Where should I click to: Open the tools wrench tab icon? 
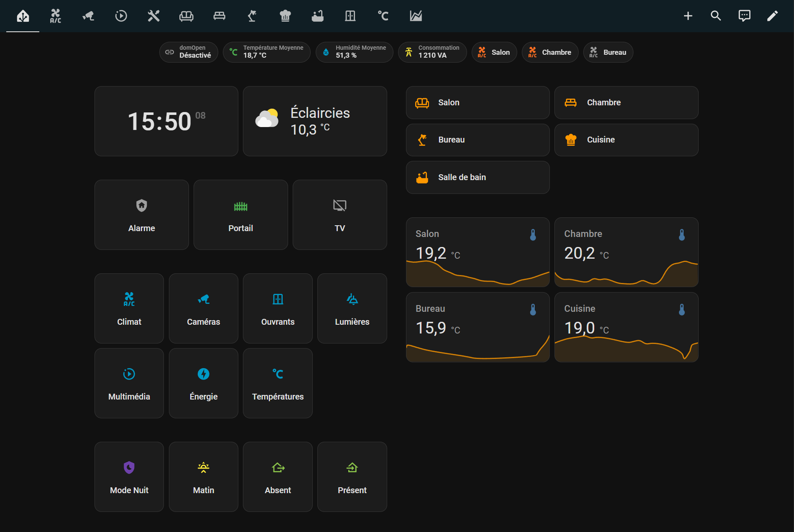point(153,16)
